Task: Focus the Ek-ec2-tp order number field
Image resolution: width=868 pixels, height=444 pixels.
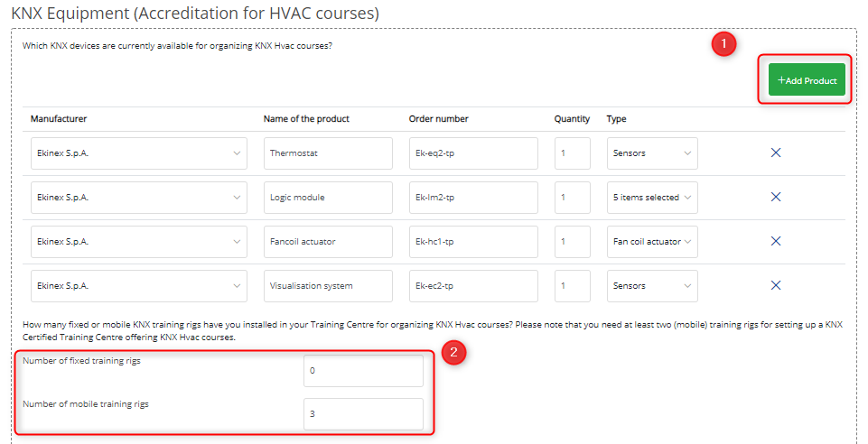Action: [473, 286]
